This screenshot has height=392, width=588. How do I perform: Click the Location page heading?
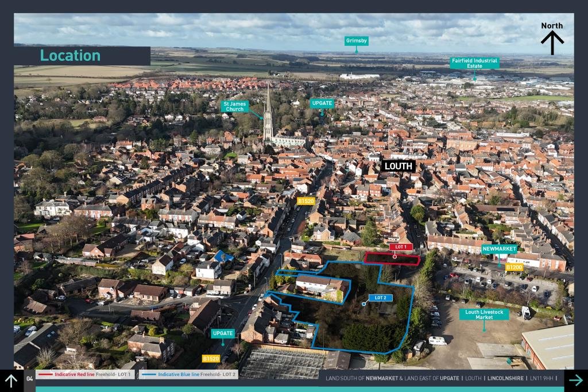click(70, 56)
